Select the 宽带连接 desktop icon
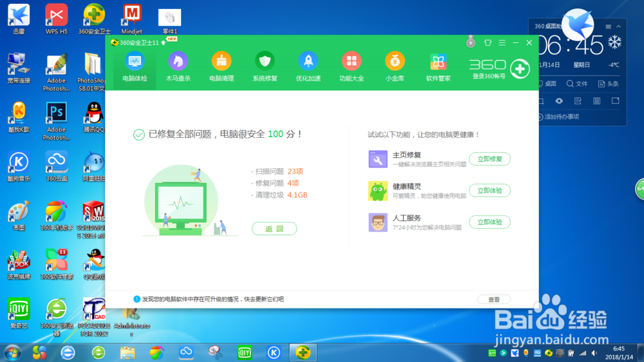The height and width of the screenshot is (362, 644). [19, 68]
